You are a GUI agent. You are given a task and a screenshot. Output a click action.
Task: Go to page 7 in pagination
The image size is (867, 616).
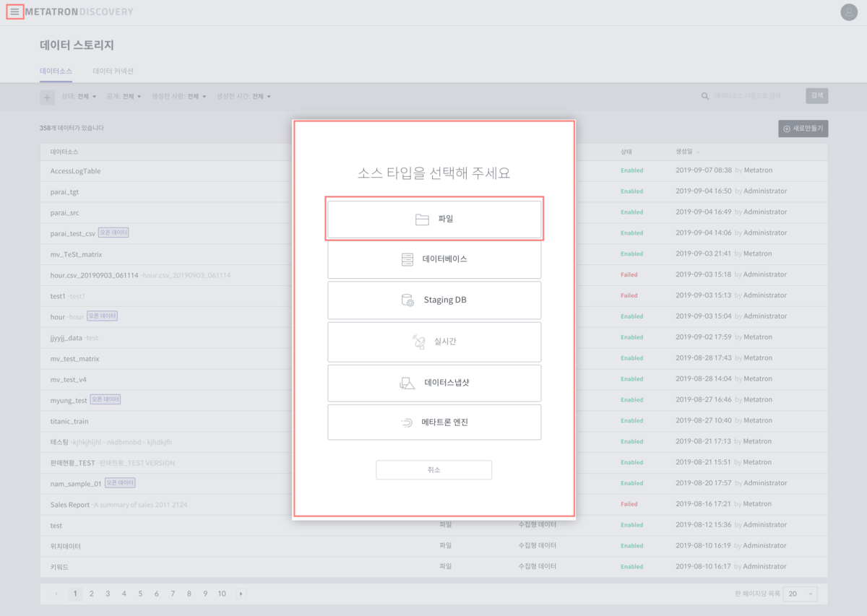click(173, 594)
